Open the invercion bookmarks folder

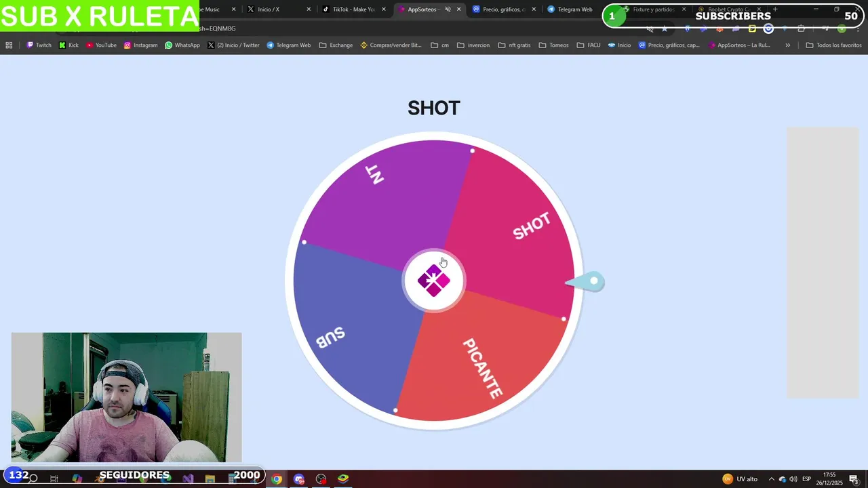[473, 45]
